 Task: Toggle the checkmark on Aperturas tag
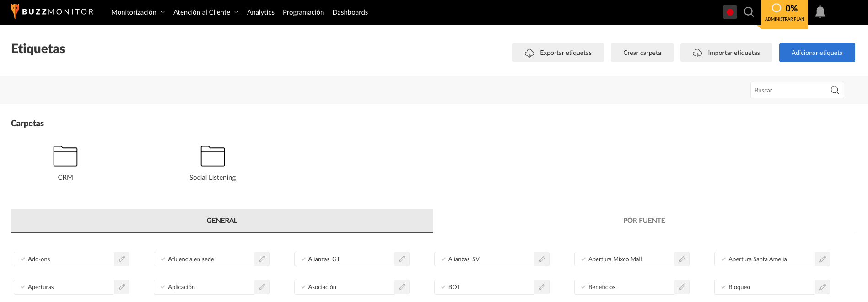point(22,287)
